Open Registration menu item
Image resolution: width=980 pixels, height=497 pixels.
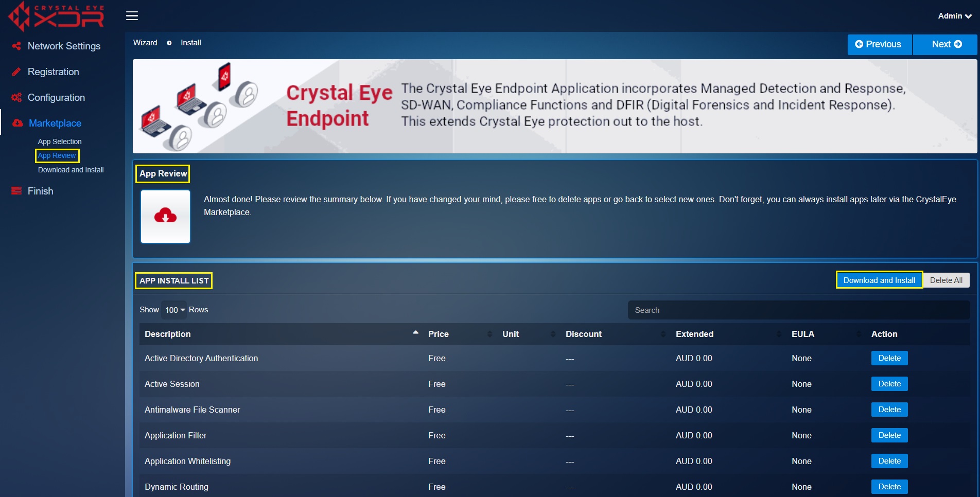pos(54,72)
